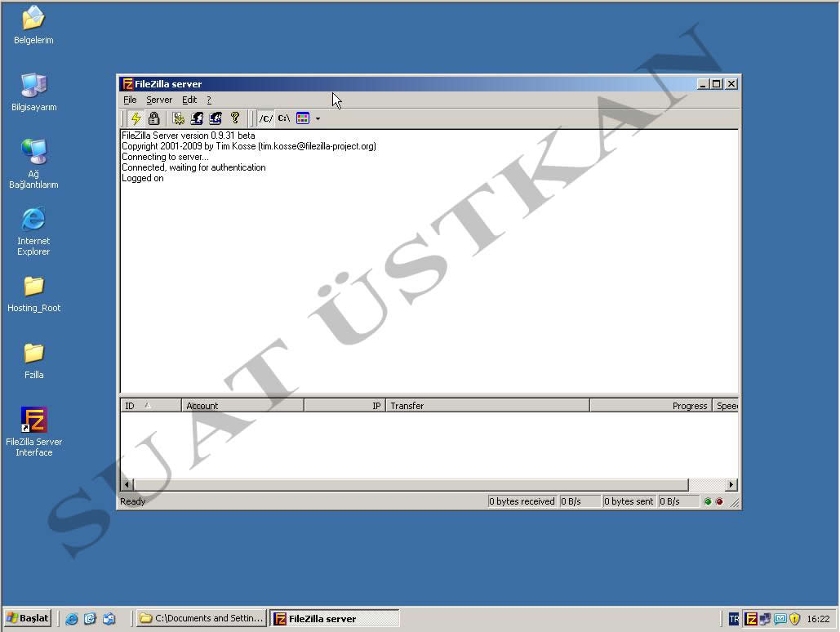Click the message envelope tray icon
Image resolution: width=840 pixels, height=632 pixels.
click(780, 619)
